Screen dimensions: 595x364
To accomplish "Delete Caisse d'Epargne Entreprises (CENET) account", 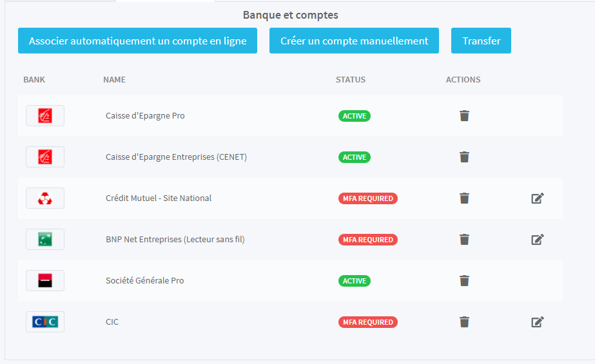I will [x=464, y=157].
